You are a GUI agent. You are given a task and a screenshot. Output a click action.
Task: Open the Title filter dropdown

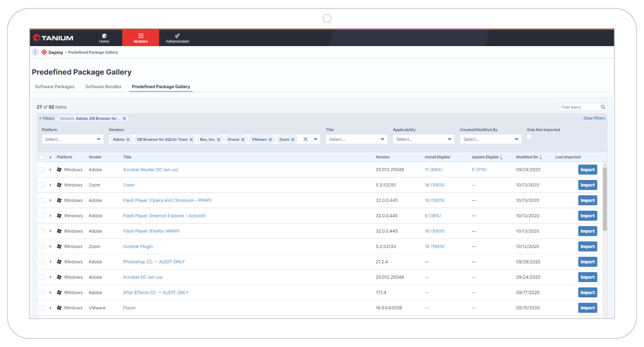357,139
